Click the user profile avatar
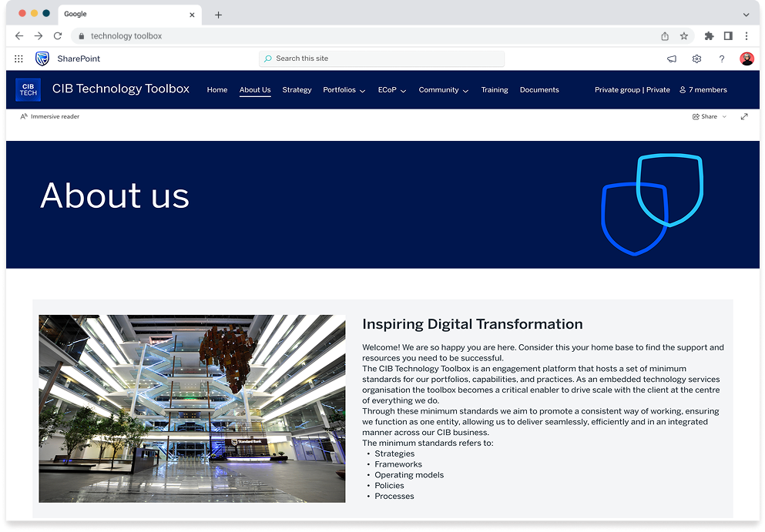This screenshot has height=532, width=765. pyautogui.click(x=747, y=59)
